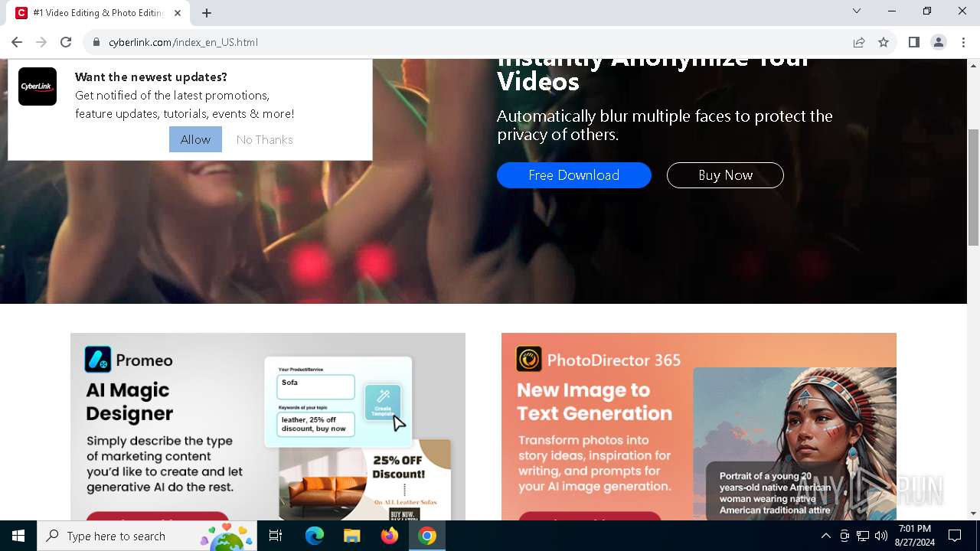The image size is (980, 551).
Task: Allow CyberLink notifications
Action: (195, 139)
